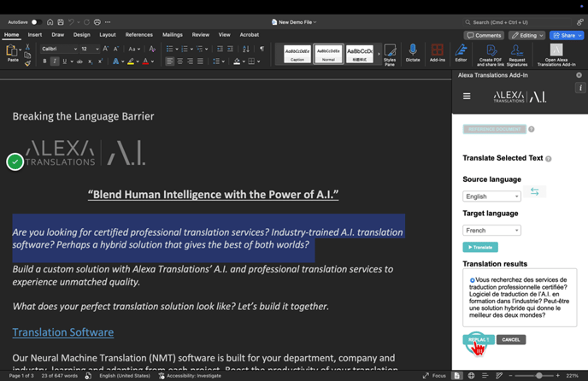This screenshot has width=588, height=381.
Task: Align text to the right
Action: click(x=191, y=62)
